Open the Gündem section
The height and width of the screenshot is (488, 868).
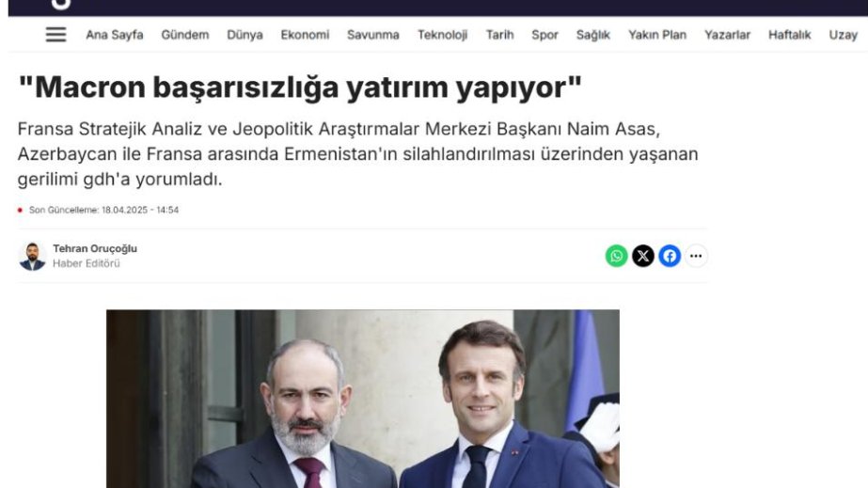(x=185, y=35)
